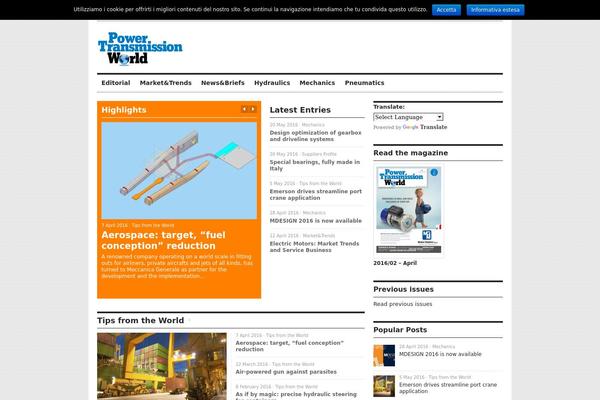Open the orange Aerospace fuel conception headline
This screenshot has height=400, width=600.
(x=163, y=240)
